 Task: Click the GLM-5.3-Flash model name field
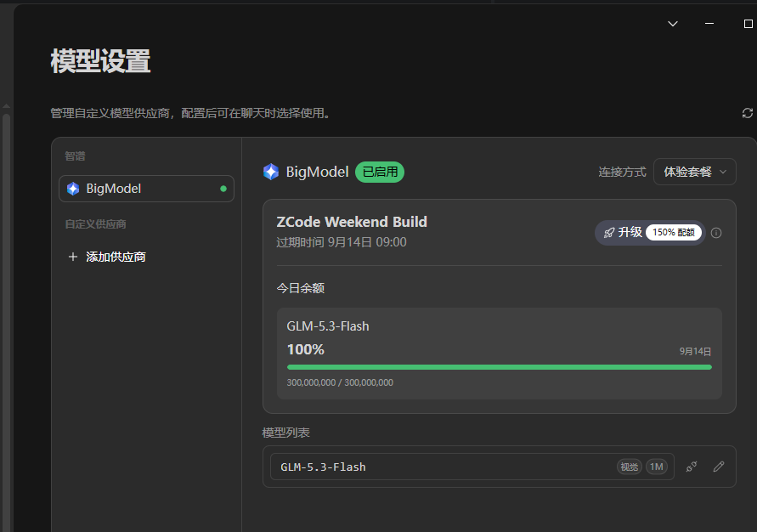coord(472,467)
